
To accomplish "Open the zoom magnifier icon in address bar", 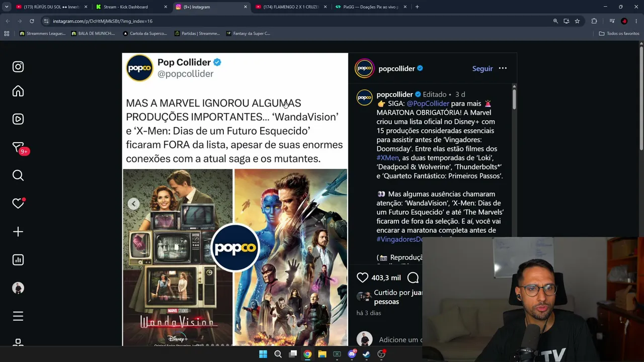I will (x=555, y=21).
